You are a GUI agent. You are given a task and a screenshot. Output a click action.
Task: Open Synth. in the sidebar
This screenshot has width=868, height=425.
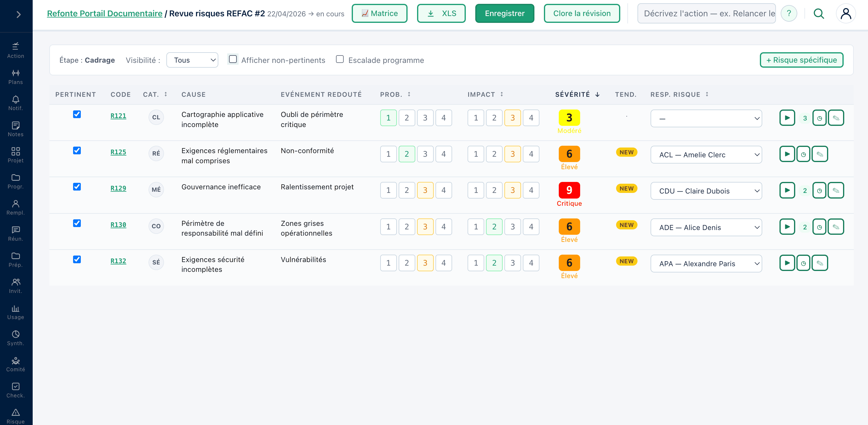point(16,338)
